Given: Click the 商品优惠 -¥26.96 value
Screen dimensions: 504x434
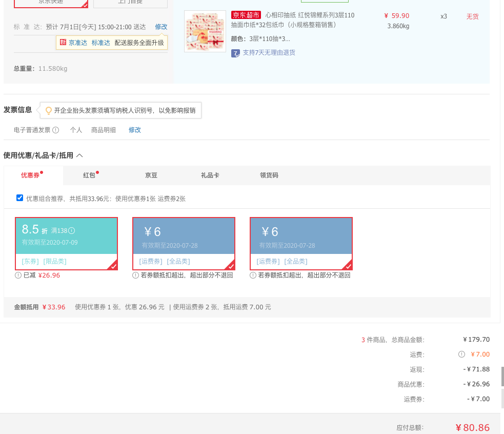Looking at the screenshot, I should pos(476,384).
